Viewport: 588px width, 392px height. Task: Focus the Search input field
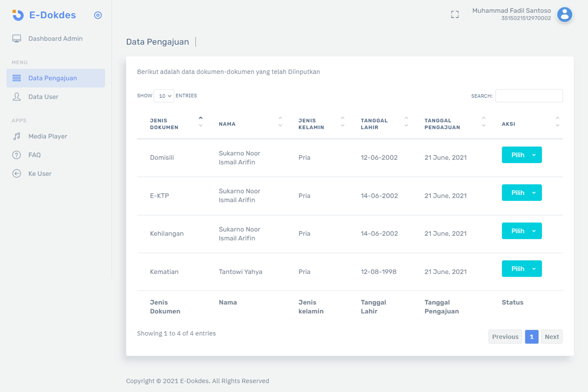click(x=529, y=96)
